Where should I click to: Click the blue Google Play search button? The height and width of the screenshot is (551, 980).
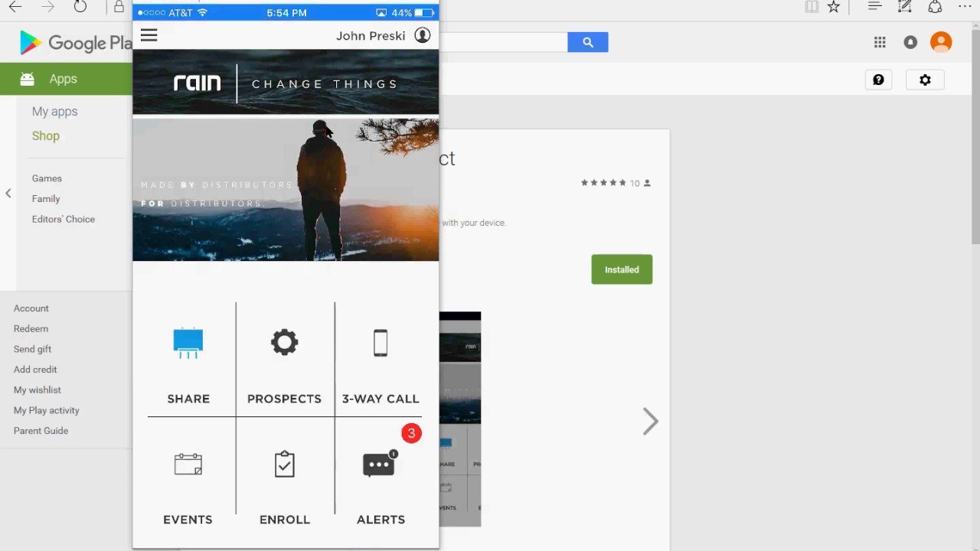click(x=588, y=43)
